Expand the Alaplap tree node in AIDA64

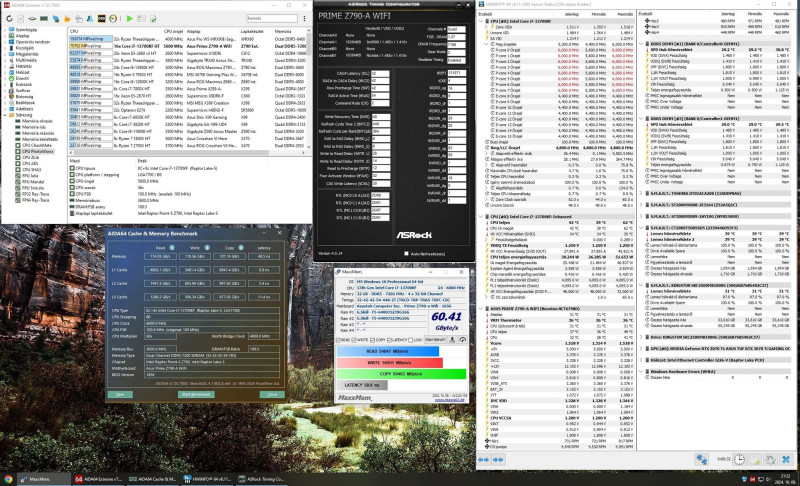(x=5, y=36)
